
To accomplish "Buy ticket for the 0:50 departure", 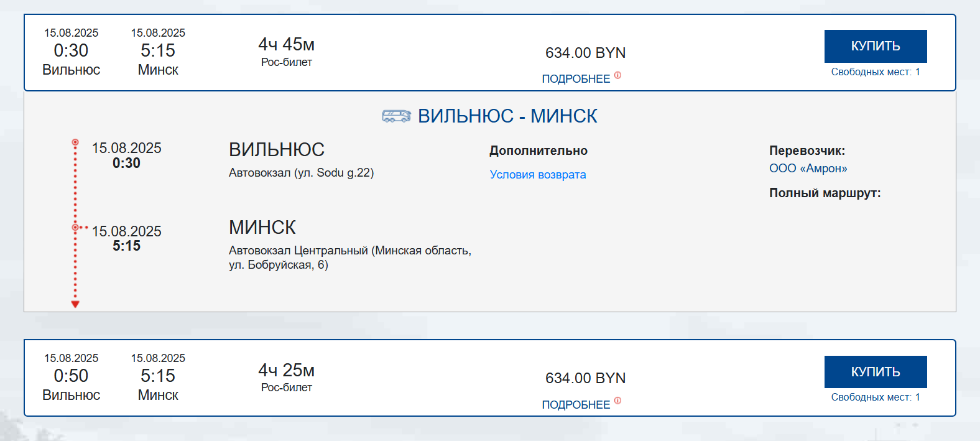I will (875, 371).
